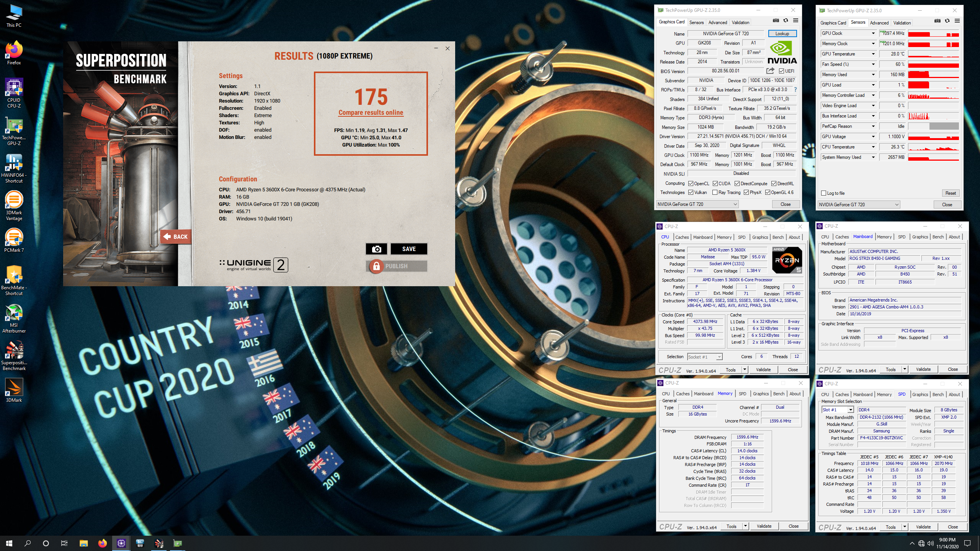Open Task View on the taskbar
This screenshot has height=551, width=980.
pyautogui.click(x=64, y=543)
